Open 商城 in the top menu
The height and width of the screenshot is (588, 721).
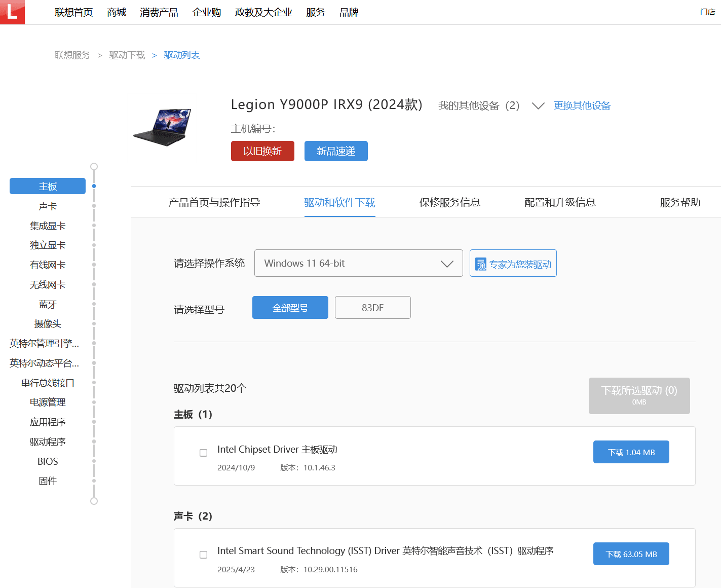coord(117,12)
